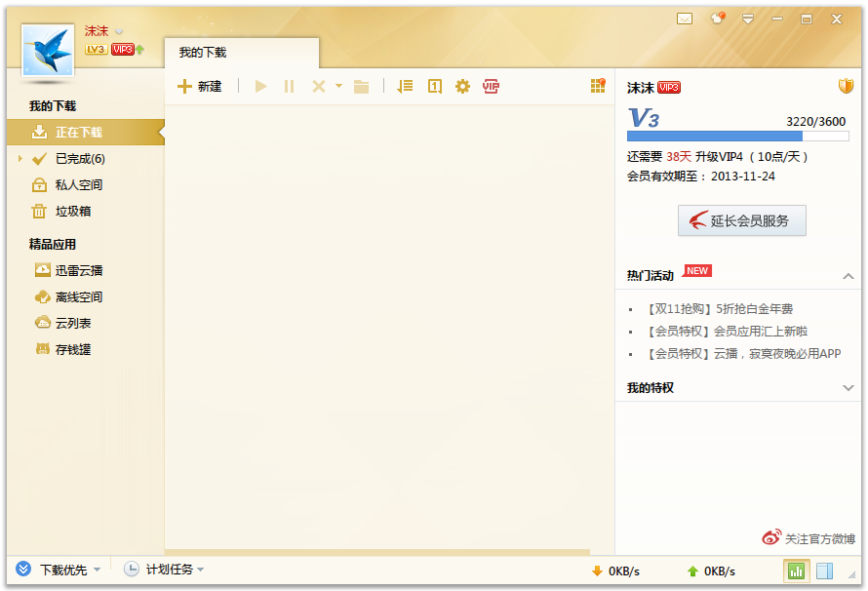Click the 延长会员服务 button

742,220
